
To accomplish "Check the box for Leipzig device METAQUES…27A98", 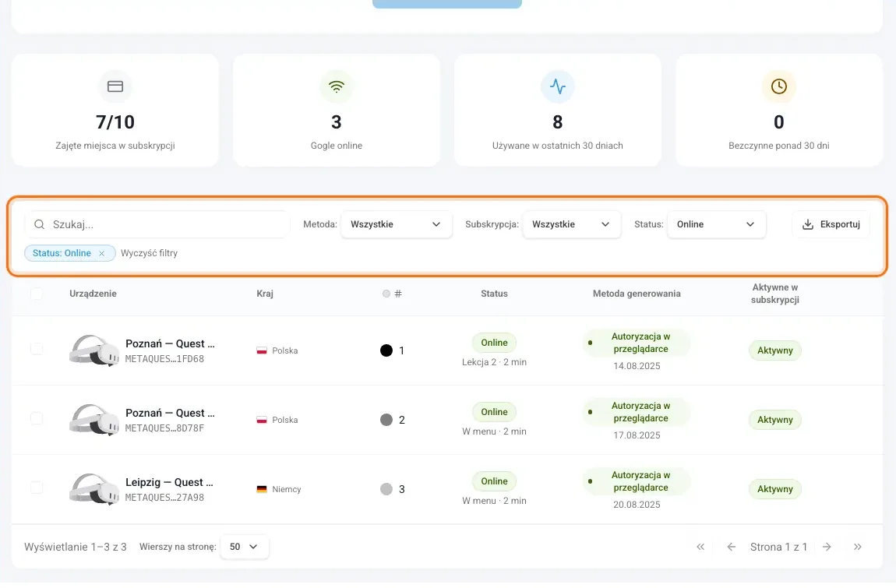I will click(x=37, y=488).
